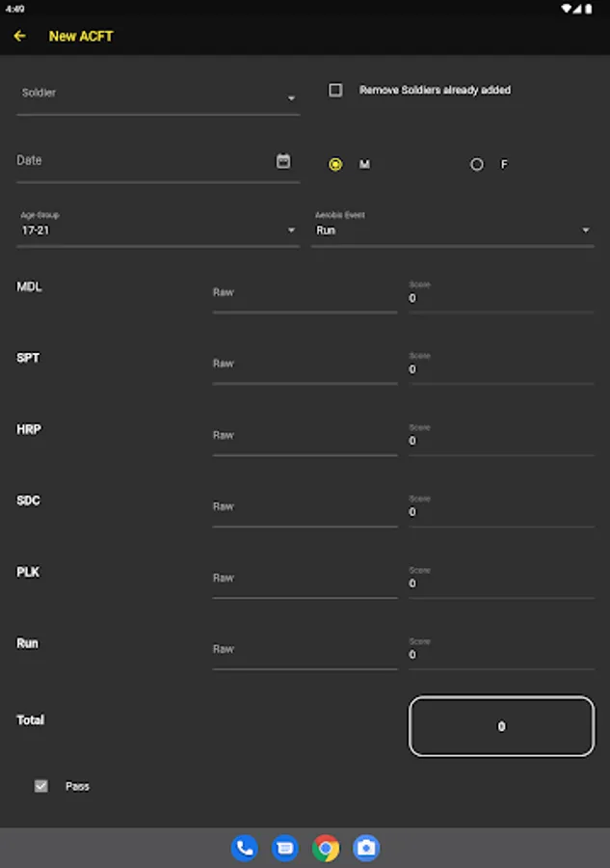This screenshot has width=610, height=868.
Task: Open the Camera app in dock
Action: pyautogui.click(x=366, y=848)
